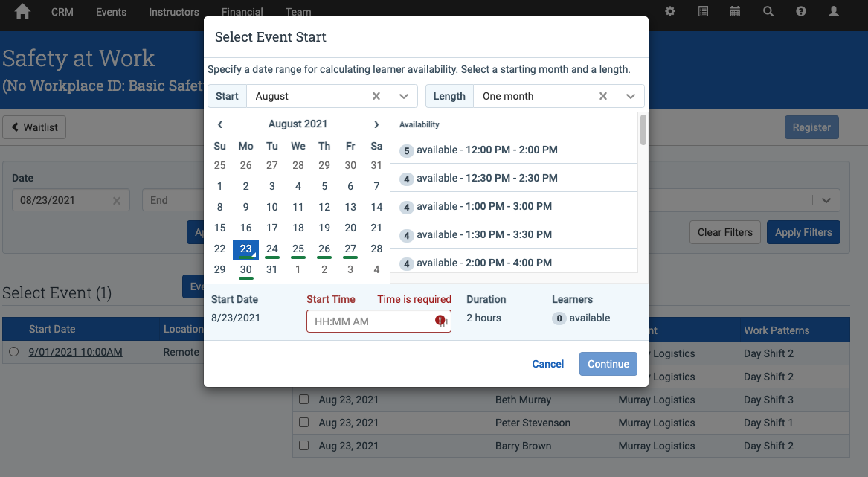Open the calendar icon in top bar
Image resolution: width=868 pixels, height=477 pixels.
click(735, 12)
